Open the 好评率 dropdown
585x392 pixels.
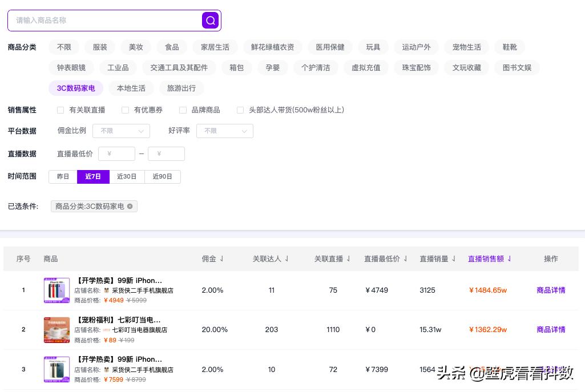pos(225,131)
